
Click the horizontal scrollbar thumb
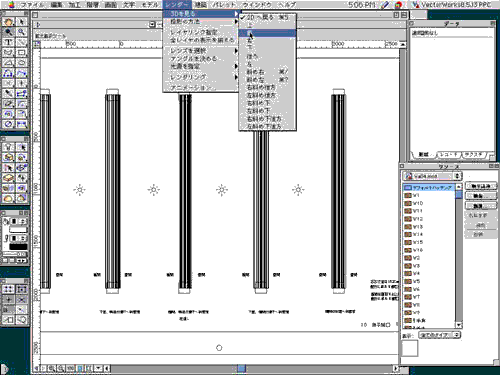[x=241, y=368]
